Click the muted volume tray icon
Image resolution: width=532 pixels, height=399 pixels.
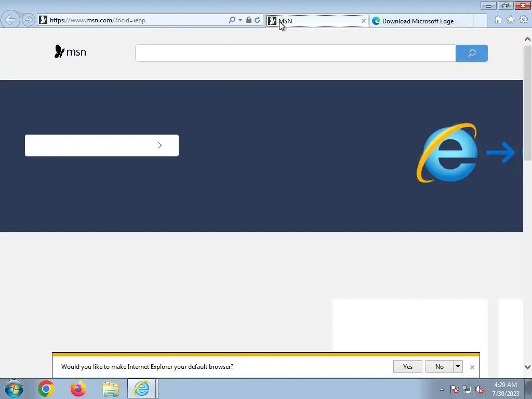[480, 389]
